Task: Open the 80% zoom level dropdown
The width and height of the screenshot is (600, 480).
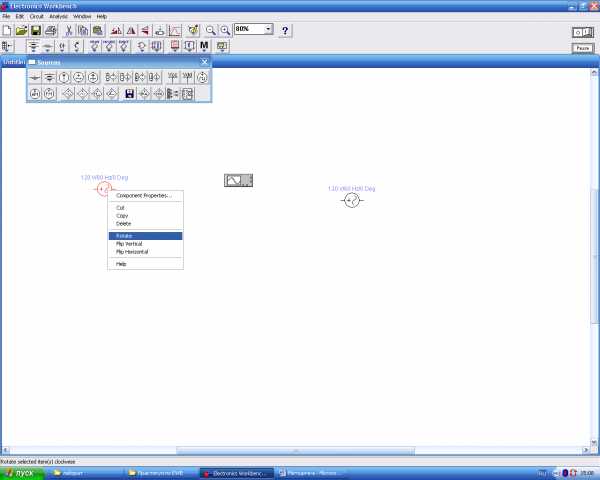Action: tap(268, 29)
